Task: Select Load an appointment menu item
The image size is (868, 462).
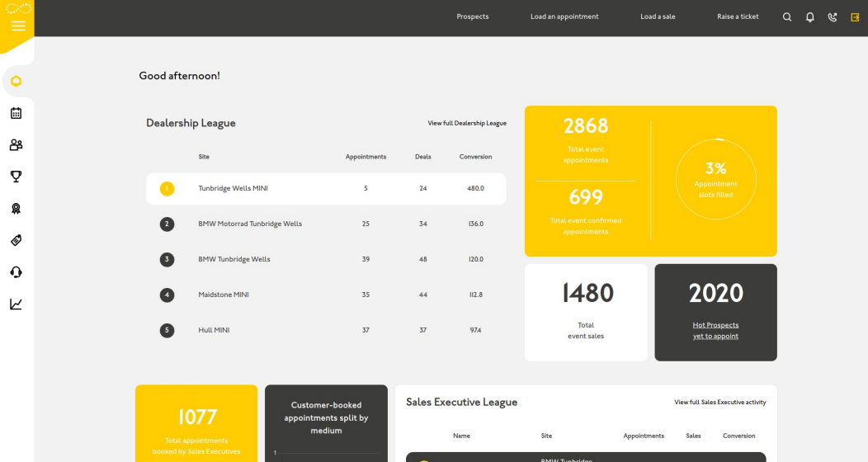Action: click(x=564, y=16)
